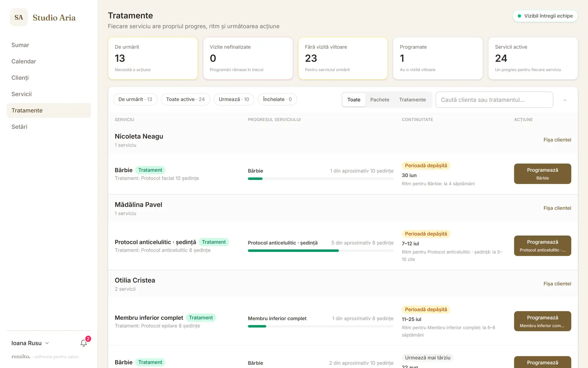Screen dimensions: 588x368
Task: Click Programează for Membru inferior complet
Action: click(x=542, y=321)
